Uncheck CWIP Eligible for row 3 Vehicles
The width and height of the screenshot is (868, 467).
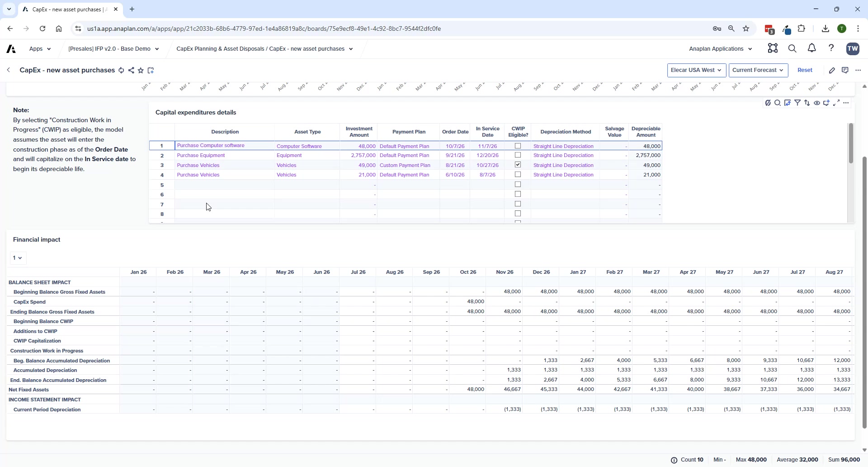point(518,165)
